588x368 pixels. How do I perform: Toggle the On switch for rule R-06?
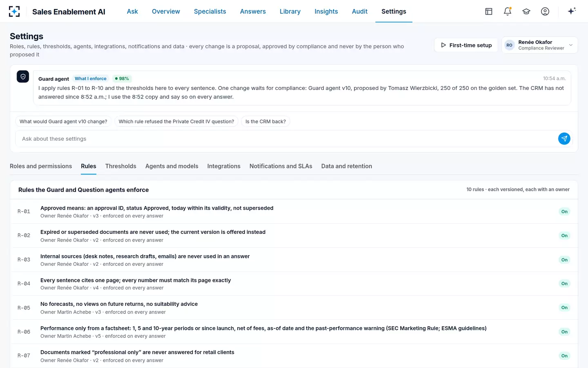coord(564,332)
